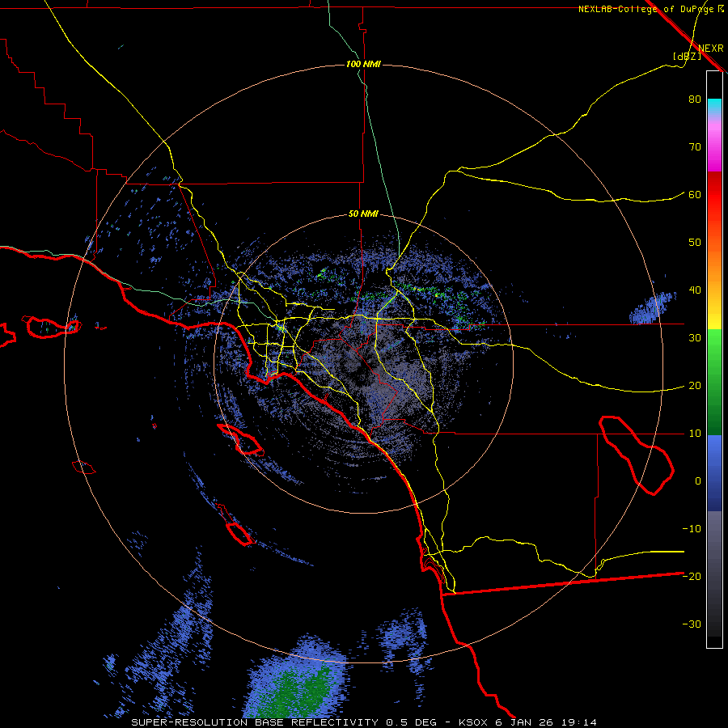The height and width of the screenshot is (728, 728).
Task: Click the 20 value on the dBZ scale
Action: (695, 386)
